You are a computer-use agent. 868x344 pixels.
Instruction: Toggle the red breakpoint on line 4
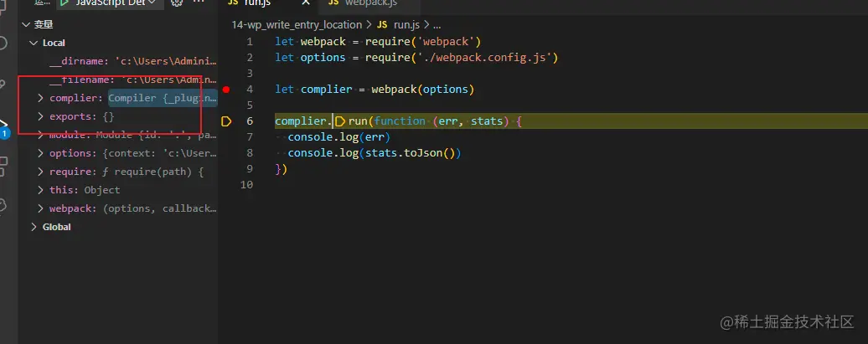[226, 90]
